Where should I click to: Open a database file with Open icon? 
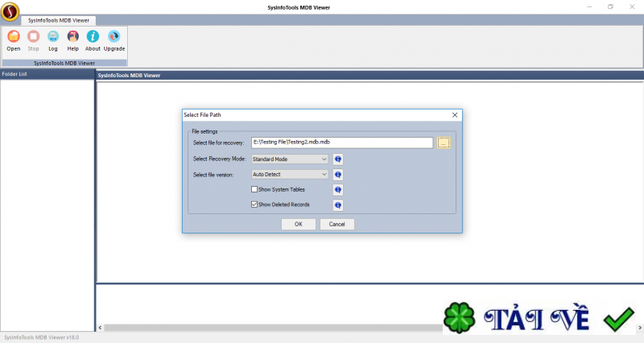(x=13, y=41)
